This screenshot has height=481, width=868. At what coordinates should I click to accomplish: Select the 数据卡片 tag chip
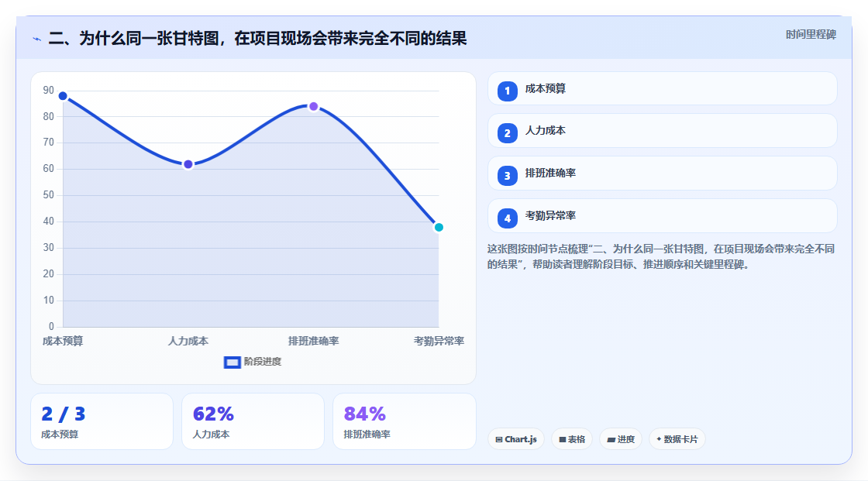pos(677,439)
